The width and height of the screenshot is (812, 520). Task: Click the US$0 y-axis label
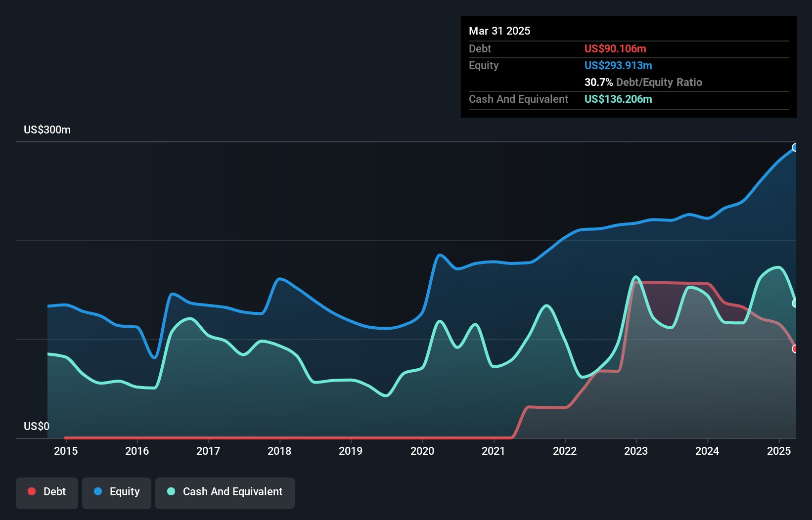coord(37,427)
